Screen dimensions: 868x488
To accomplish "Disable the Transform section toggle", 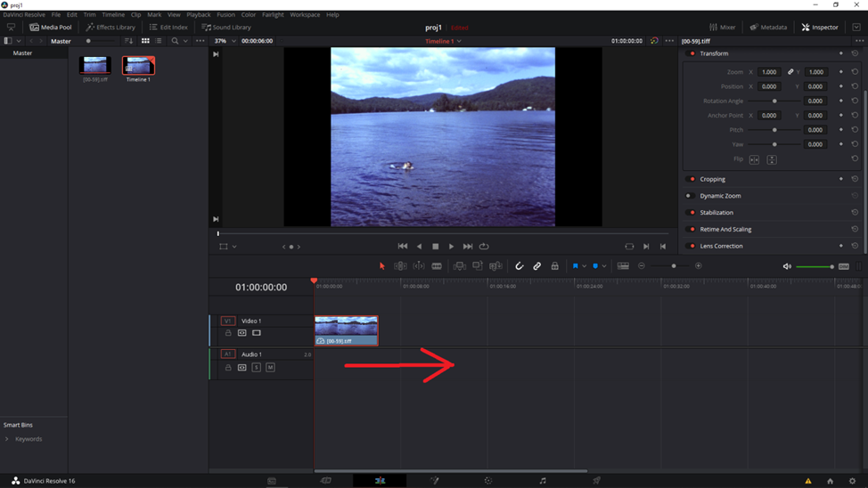I will pos(691,53).
